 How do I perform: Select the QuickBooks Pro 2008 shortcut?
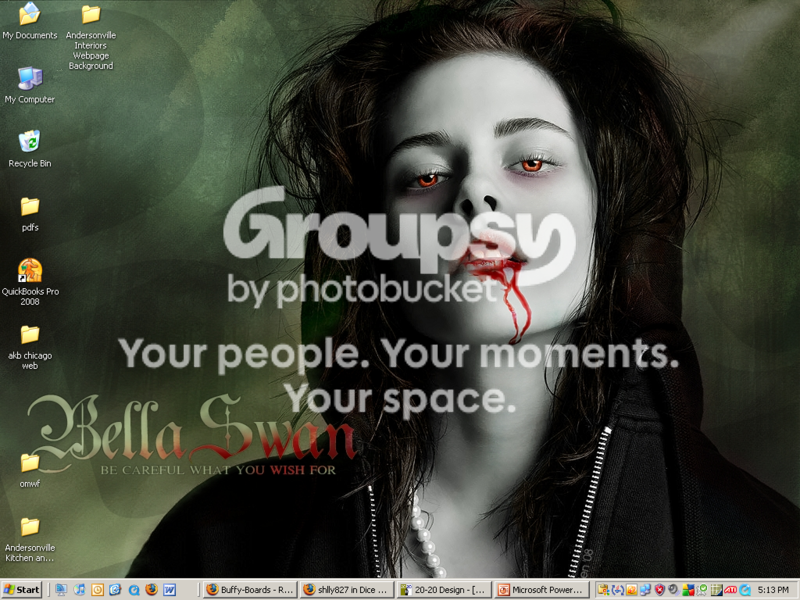(30, 282)
